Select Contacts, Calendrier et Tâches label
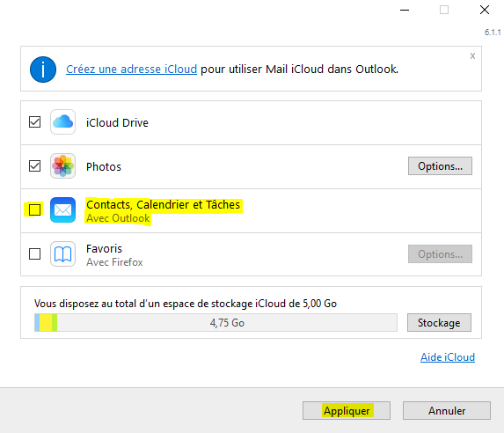 pyautogui.click(x=164, y=204)
